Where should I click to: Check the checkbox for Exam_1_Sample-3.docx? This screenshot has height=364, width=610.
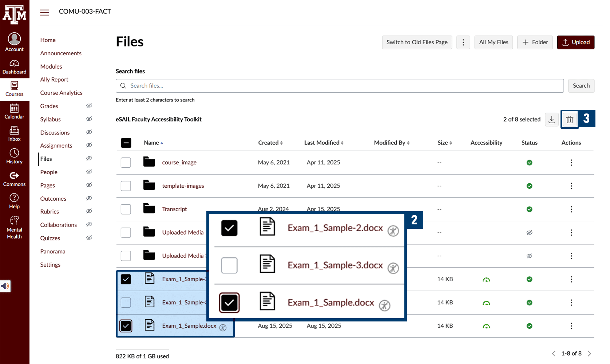pyautogui.click(x=126, y=302)
